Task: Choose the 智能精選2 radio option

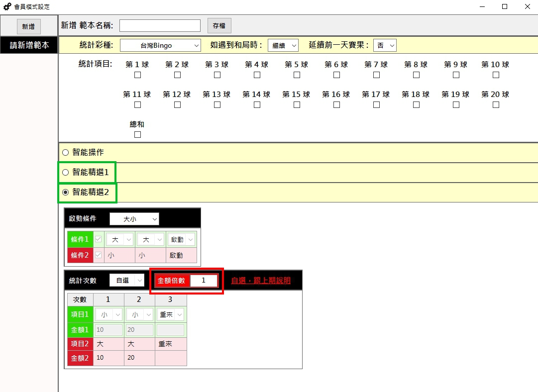Action: [x=65, y=193]
